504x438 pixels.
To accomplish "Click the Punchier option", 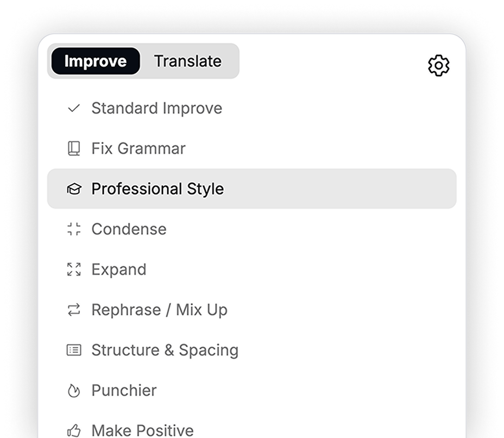I will (123, 390).
